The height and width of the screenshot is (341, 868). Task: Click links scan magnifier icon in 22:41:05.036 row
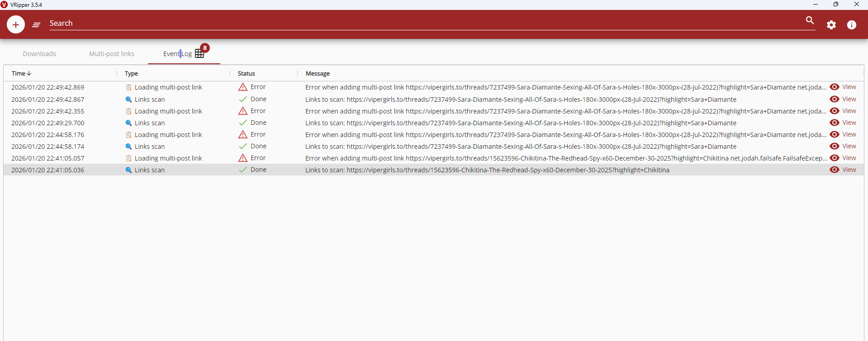tap(128, 170)
